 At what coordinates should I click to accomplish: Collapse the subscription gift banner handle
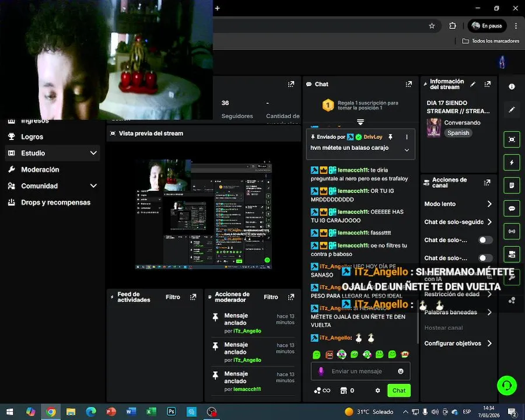[x=360, y=122]
